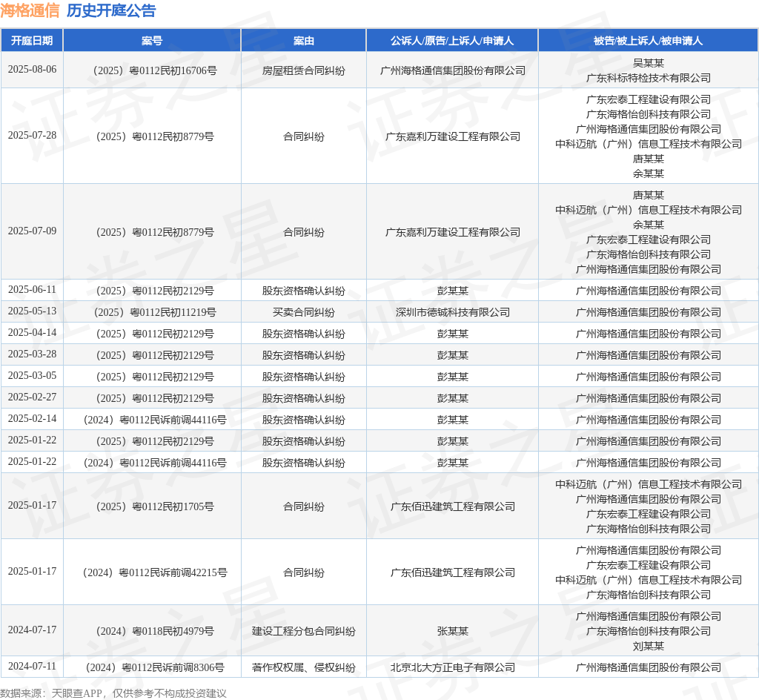Screen dimensions: 759x700
Task: Click defendant 广东科标特检技术有限公司
Action: pos(648,78)
